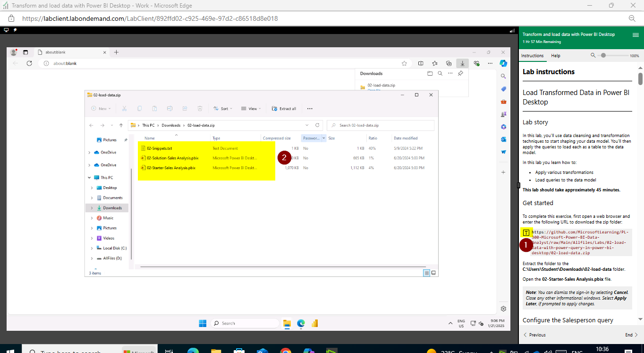Open Edge Collections icon
This screenshot has height=353, width=644.
pyautogui.click(x=449, y=63)
